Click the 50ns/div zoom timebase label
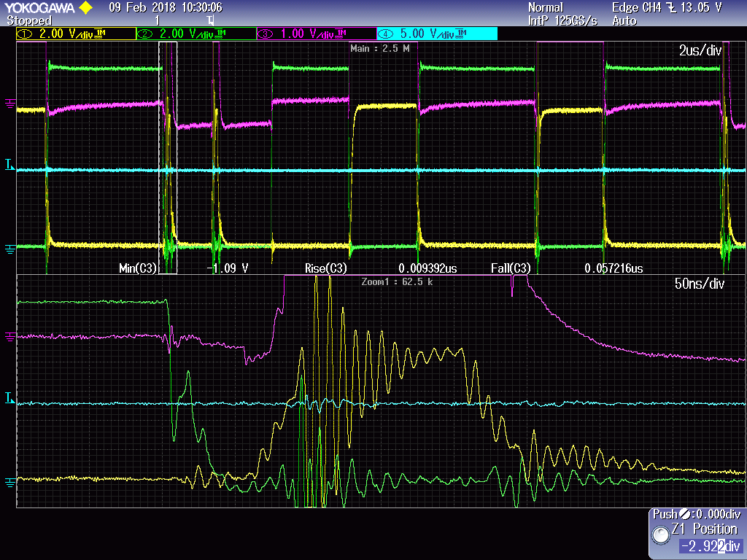Image resolution: width=747 pixels, height=560 pixels. coord(700,284)
